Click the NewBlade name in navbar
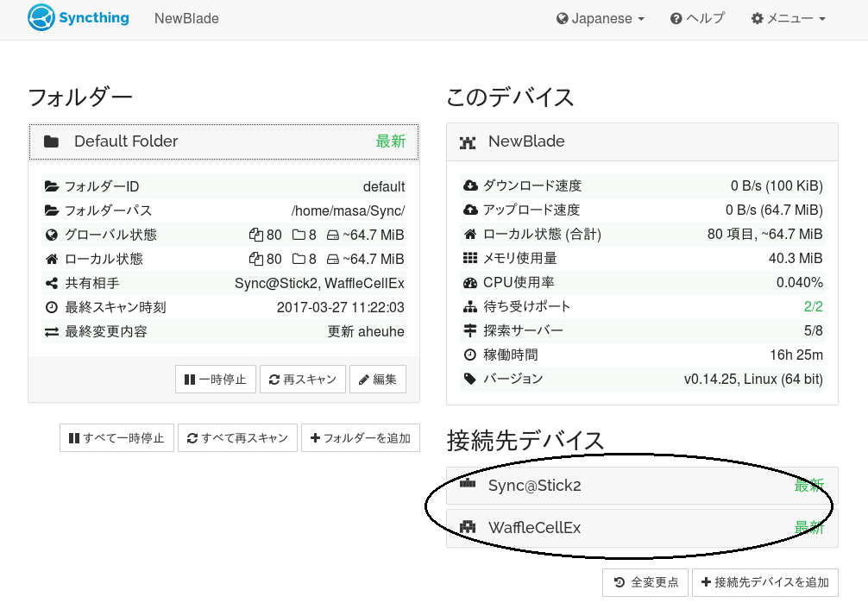 [186, 19]
